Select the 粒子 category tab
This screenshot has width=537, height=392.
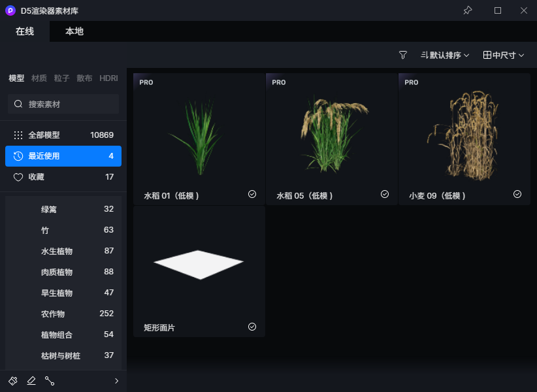(x=61, y=78)
